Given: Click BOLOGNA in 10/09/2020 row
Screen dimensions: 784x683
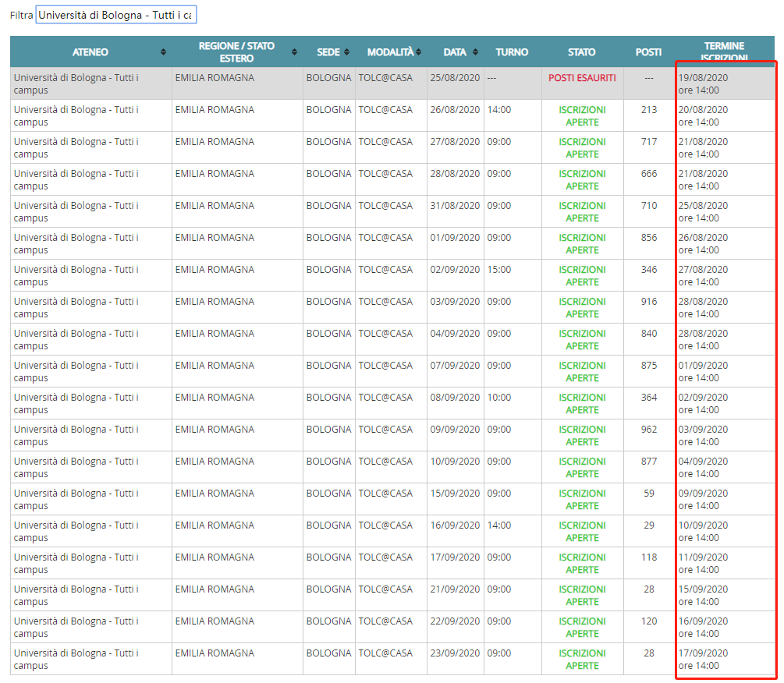Looking at the screenshot, I should click(x=328, y=462).
